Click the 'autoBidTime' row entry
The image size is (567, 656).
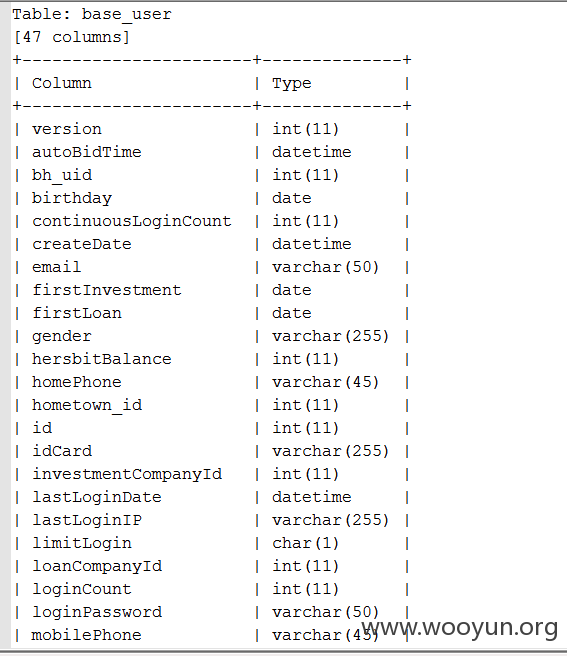[87, 152]
